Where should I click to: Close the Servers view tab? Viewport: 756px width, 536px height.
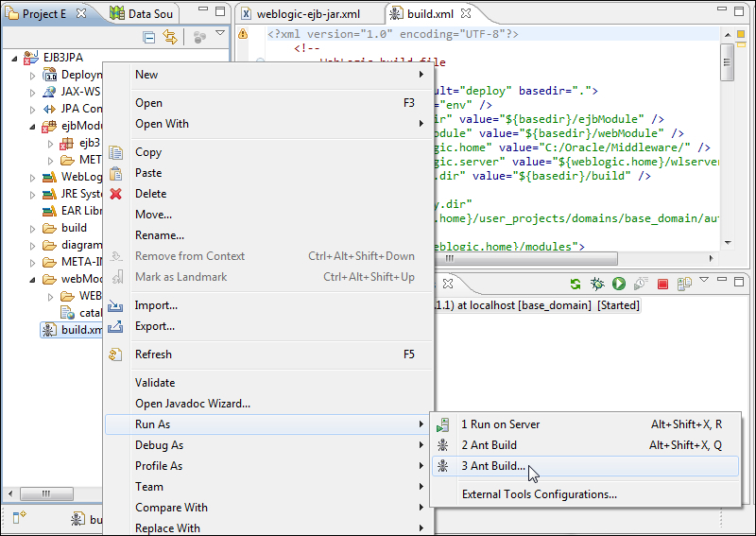pyautogui.click(x=448, y=284)
